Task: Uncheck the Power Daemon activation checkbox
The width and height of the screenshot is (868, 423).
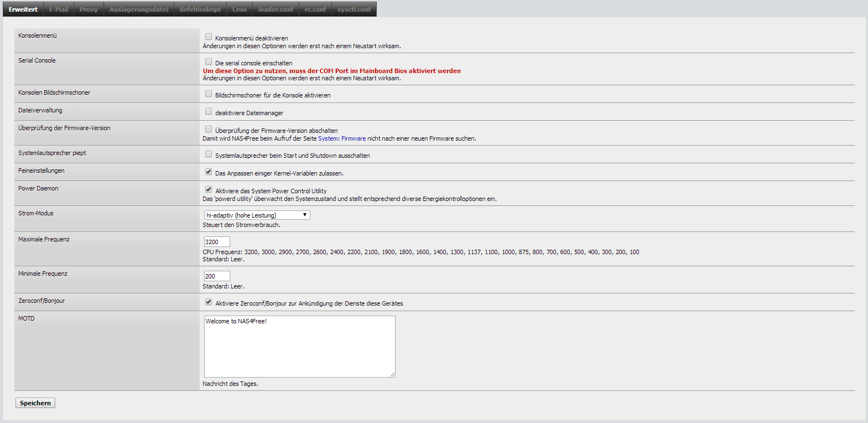Action: tap(209, 190)
